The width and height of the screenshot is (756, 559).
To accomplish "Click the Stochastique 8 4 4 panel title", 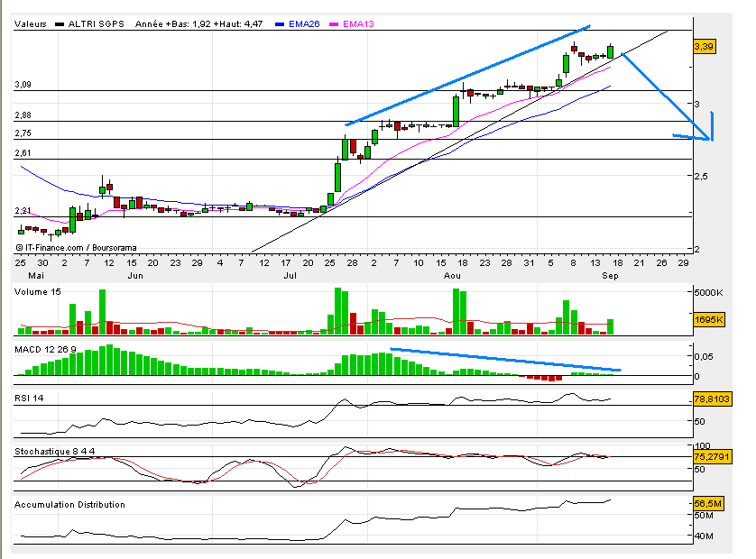I will pyautogui.click(x=54, y=452).
